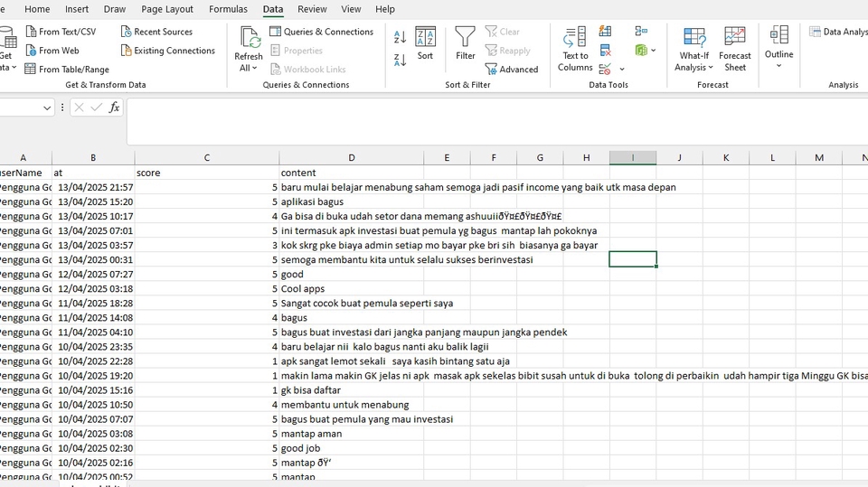Viewport: 868px width, 487px height.
Task: Click the Insert Function fx icon
Action: 114,108
